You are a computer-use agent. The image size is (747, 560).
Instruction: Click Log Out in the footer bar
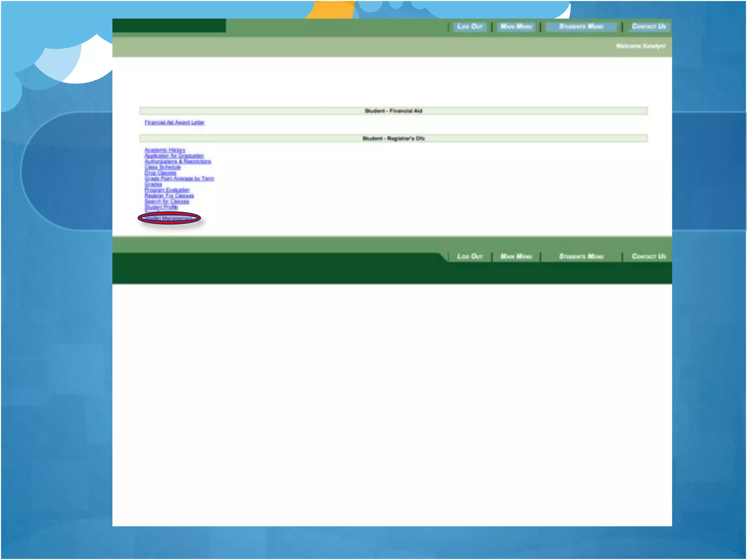pyautogui.click(x=470, y=257)
